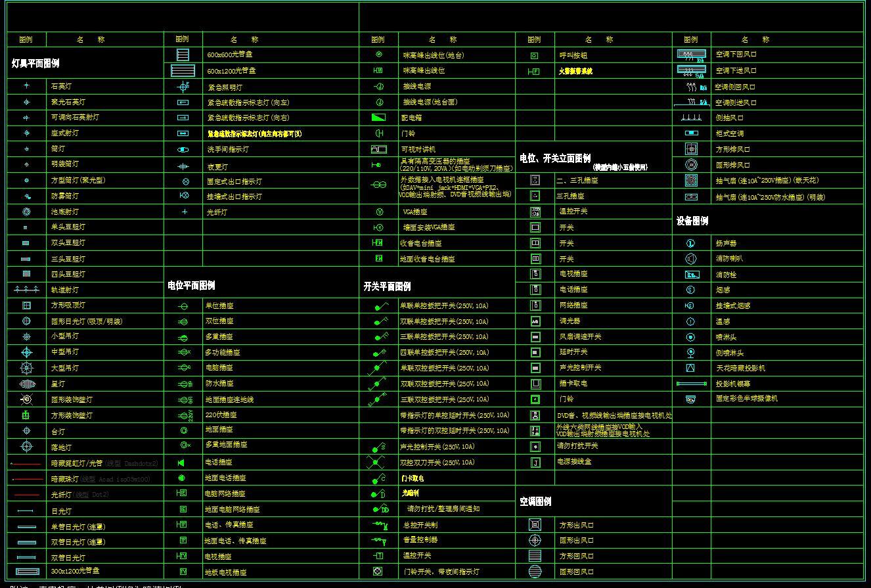Screen dimensions: 871x588
Task: Select the 双控双刀开关 symbol
Action: coord(375,463)
